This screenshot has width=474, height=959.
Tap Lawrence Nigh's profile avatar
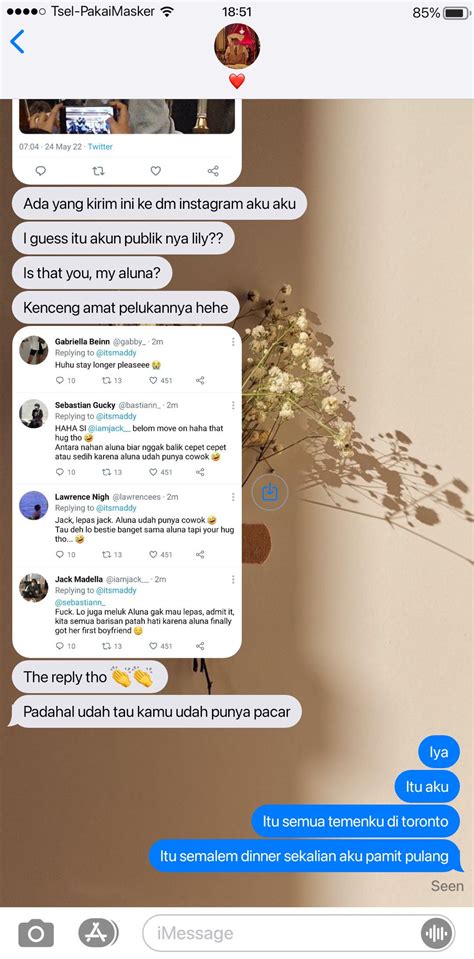pos(34,505)
